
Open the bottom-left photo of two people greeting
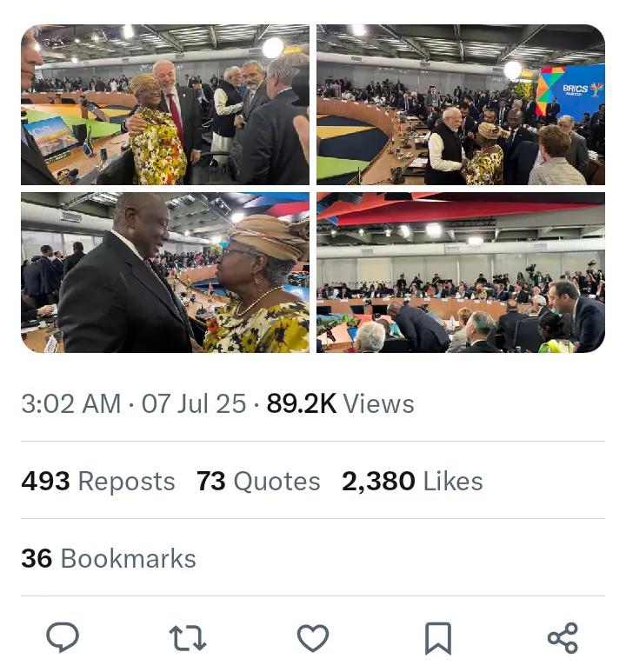(165, 273)
